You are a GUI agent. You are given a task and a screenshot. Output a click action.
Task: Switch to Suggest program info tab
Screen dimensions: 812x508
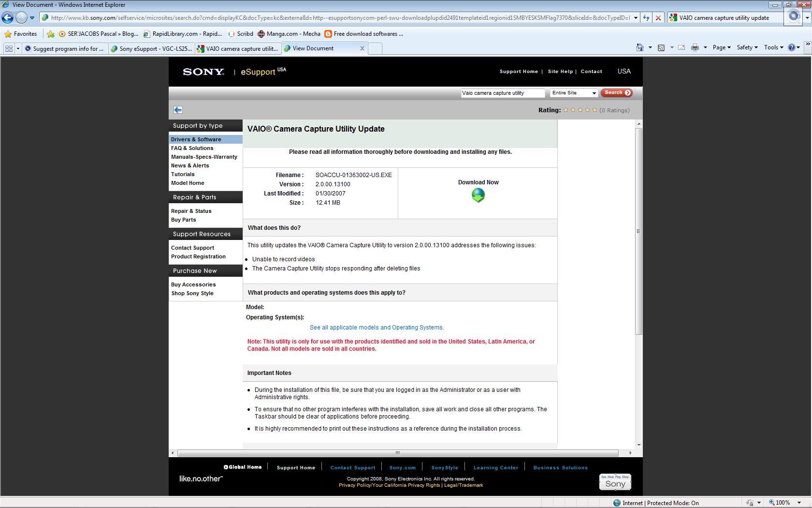click(65, 48)
